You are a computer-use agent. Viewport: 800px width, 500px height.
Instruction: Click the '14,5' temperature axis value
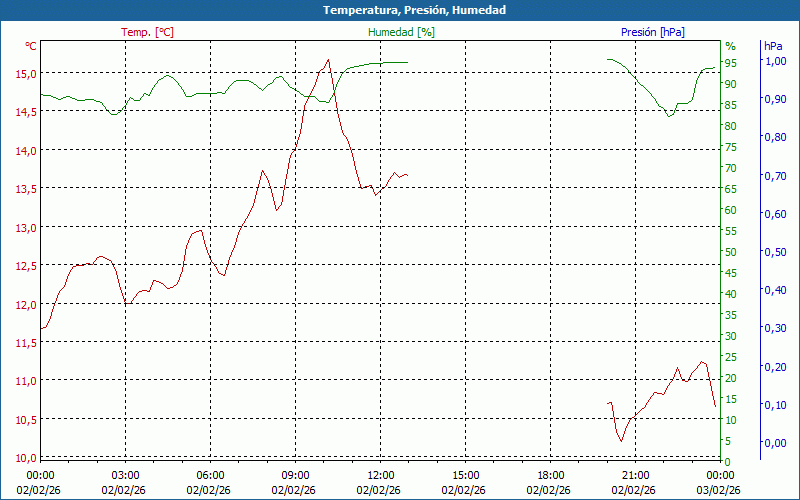(26, 112)
